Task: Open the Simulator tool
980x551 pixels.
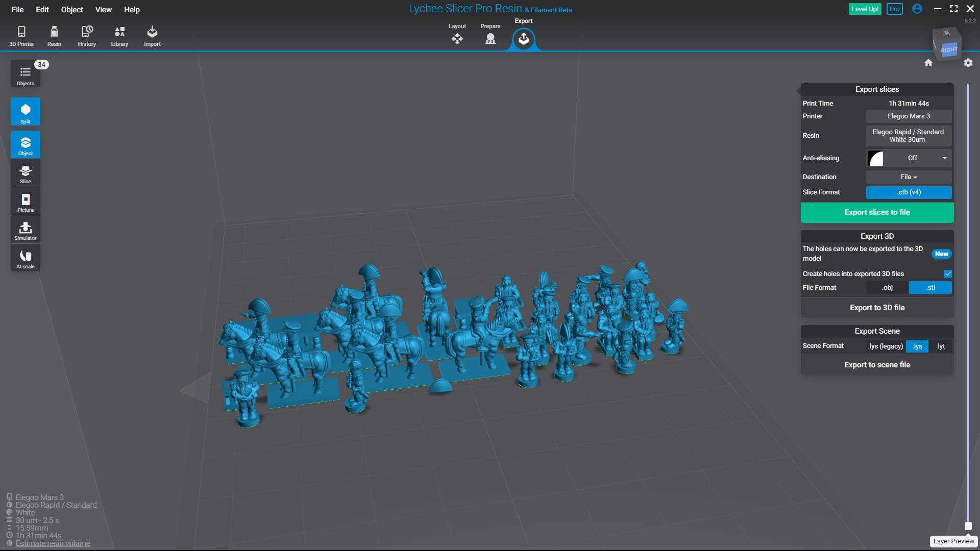Action: click(x=26, y=231)
